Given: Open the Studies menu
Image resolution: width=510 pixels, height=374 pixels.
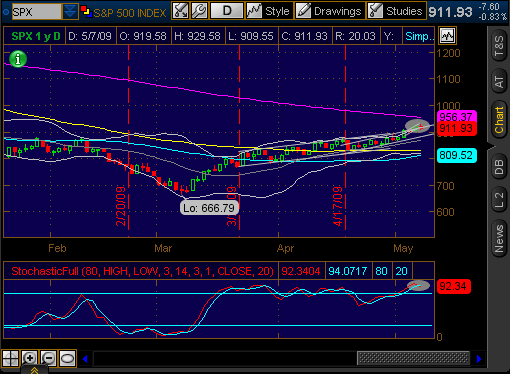Looking at the screenshot, I should tap(397, 11).
